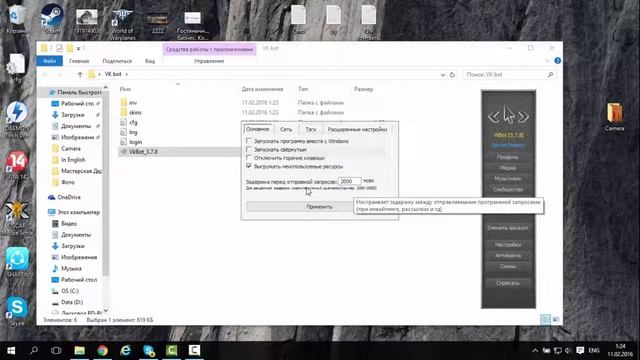
Task: Click the request delay value field
Action: (350, 181)
